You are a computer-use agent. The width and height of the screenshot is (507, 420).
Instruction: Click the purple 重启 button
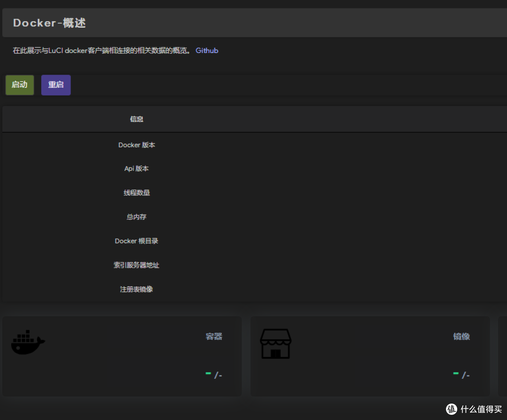56,85
